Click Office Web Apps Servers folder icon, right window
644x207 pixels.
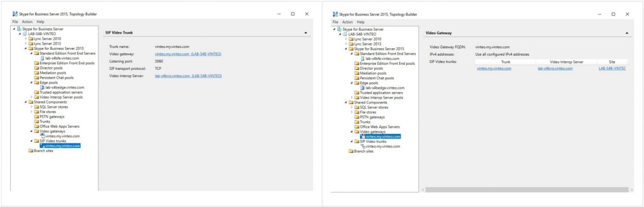point(357,127)
